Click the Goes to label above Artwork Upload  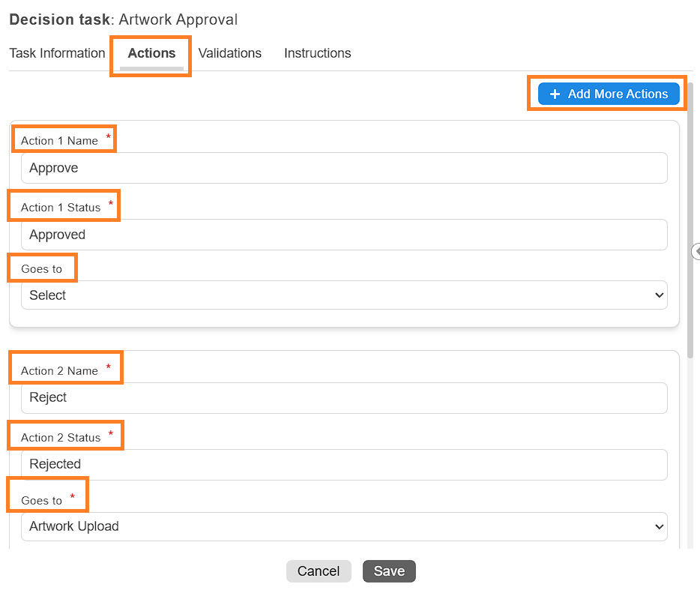[42, 501]
